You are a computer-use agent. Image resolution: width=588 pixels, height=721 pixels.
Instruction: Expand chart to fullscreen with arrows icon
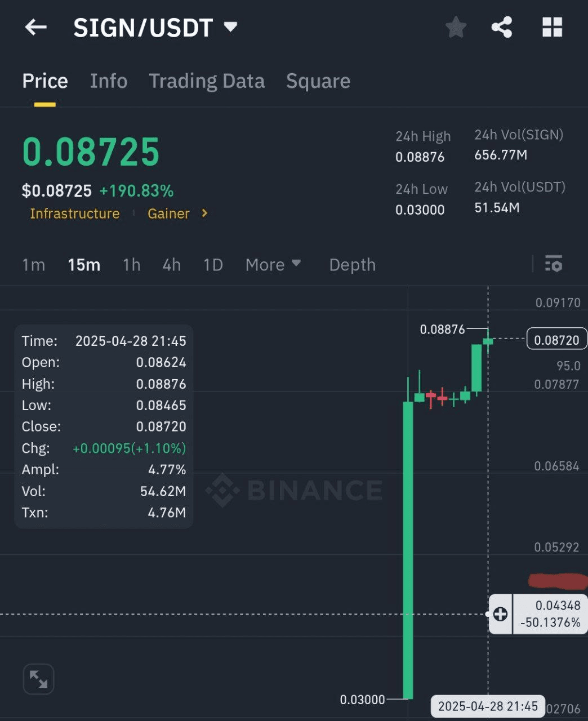tap(38, 679)
